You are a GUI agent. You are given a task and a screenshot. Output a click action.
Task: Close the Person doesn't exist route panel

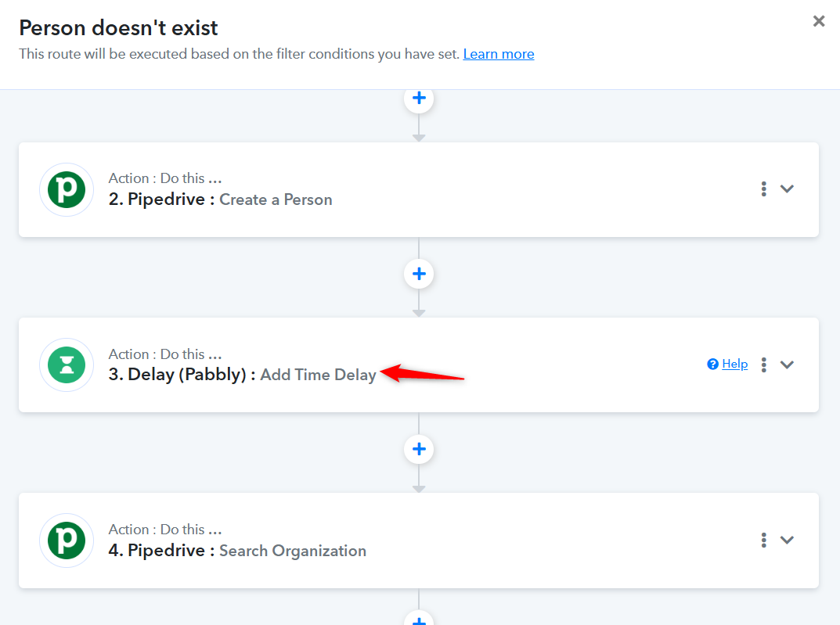click(819, 21)
